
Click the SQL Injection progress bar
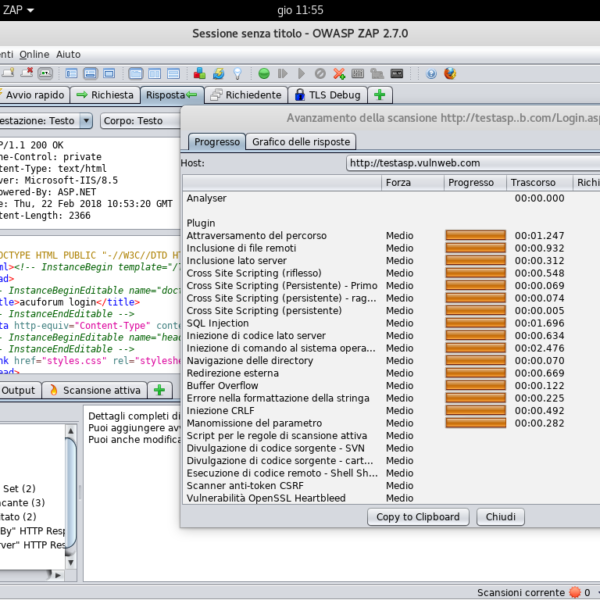(x=475, y=323)
